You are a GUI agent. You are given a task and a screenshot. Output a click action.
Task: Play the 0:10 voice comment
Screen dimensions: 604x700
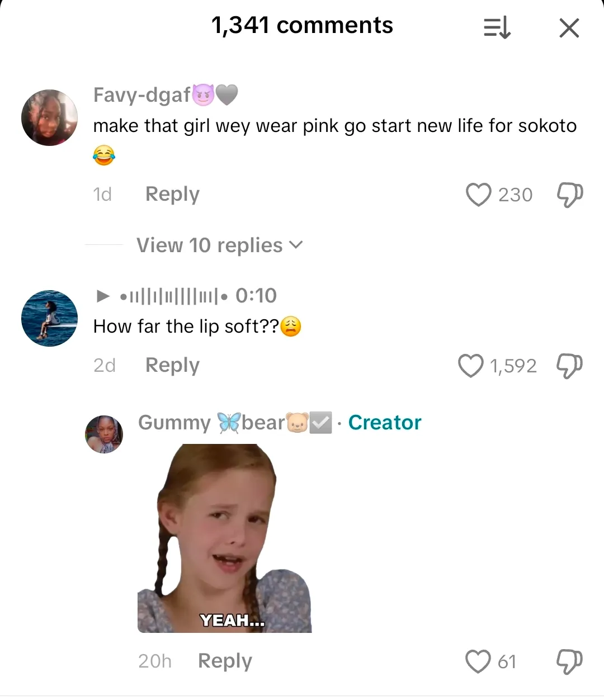coord(103,296)
